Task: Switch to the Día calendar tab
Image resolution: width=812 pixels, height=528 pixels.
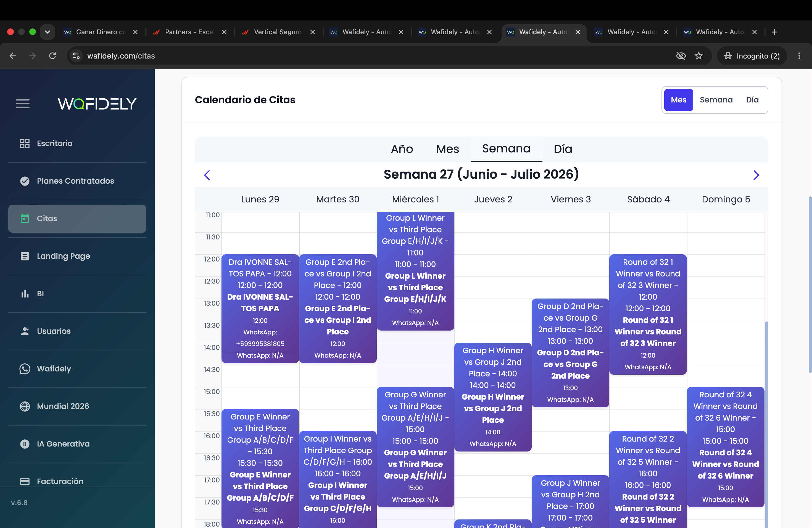Action: pos(563,149)
